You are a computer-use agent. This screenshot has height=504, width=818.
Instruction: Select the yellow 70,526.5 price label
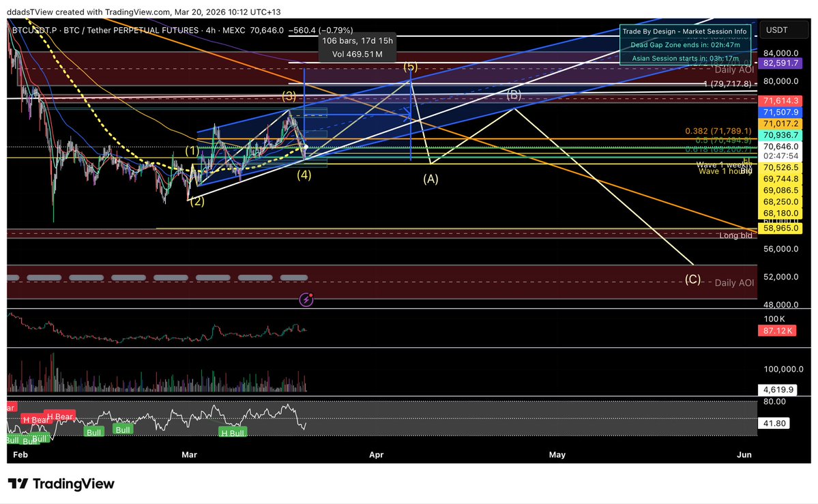click(780, 168)
